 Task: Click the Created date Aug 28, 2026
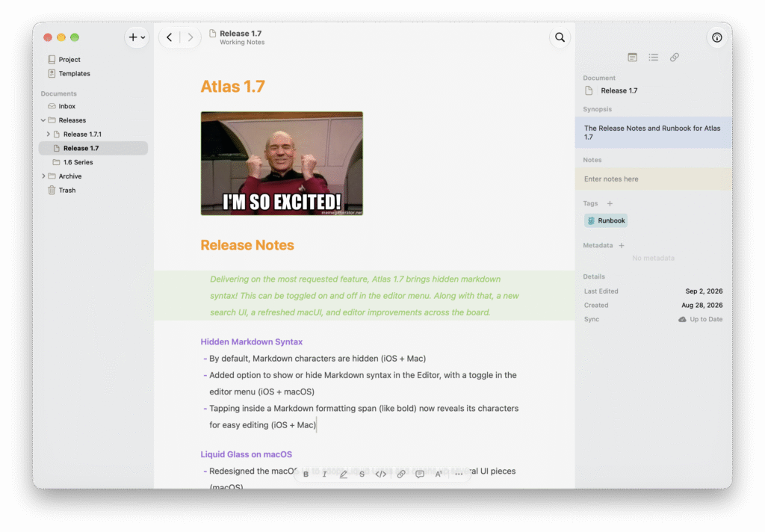(x=702, y=306)
